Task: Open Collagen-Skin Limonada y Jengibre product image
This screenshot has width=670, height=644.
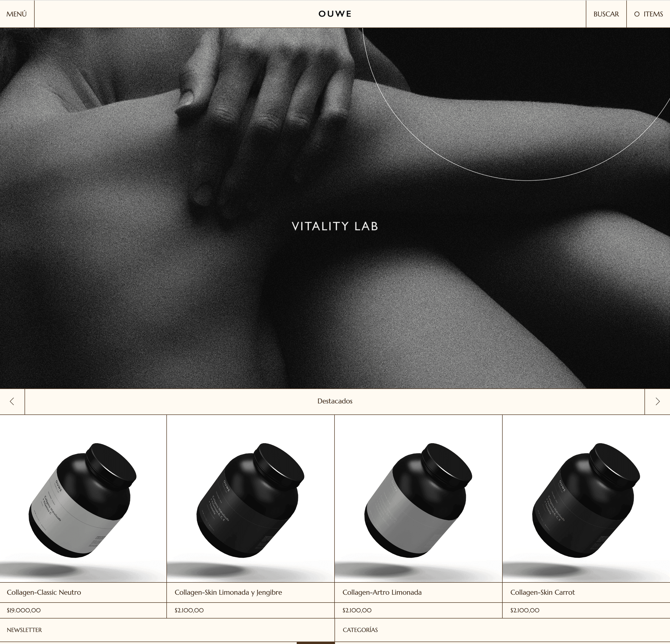Action: coord(251,499)
